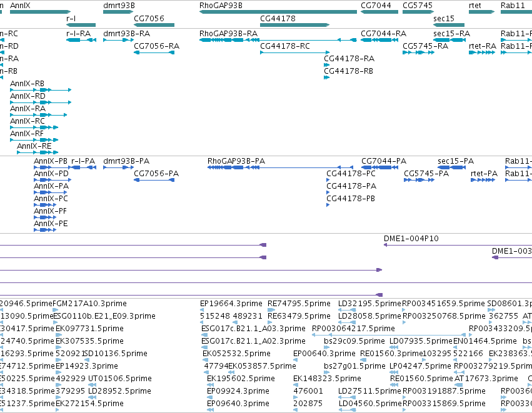Screen dimensions: 532x413
Task: Click the CG5745 gene bar
Action: pyautogui.click(x=418, y=12)
